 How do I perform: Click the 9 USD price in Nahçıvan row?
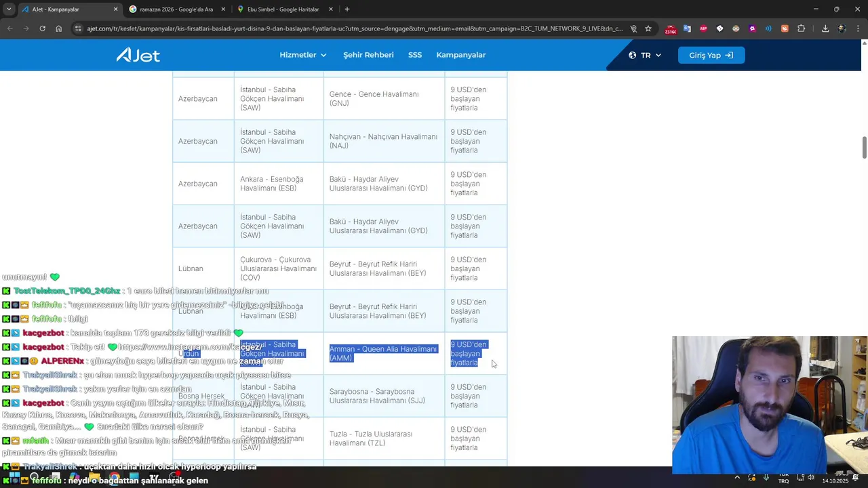pyautogui.click(x=476, y=141)
